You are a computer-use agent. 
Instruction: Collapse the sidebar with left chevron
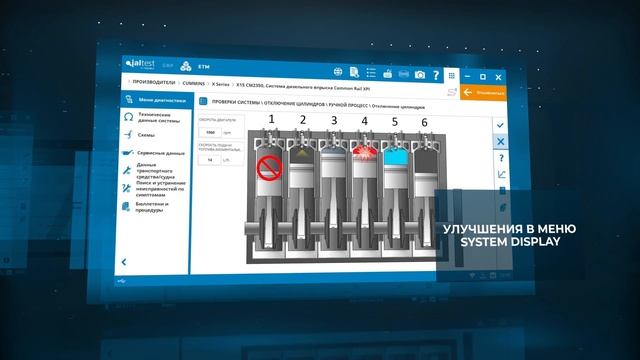pyautogui.click(x=124, y=262)
